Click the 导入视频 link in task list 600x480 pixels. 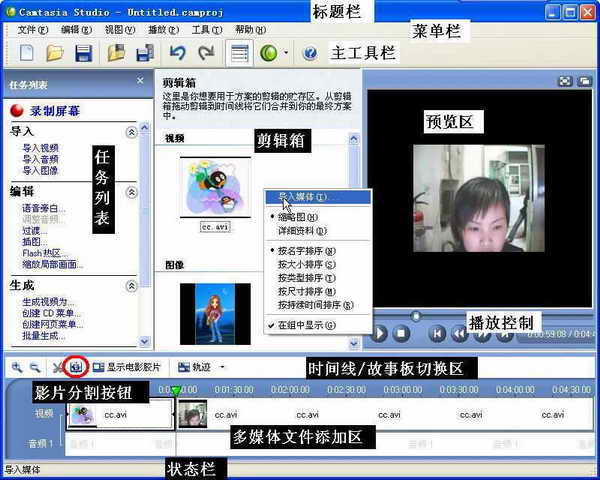(x=40, y=147)
